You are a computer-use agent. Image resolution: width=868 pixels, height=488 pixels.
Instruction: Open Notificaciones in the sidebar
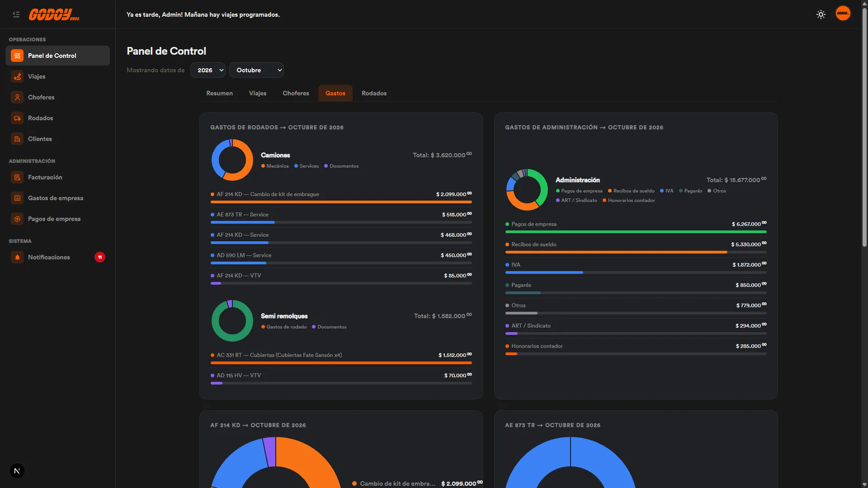(x=58, y=257)
